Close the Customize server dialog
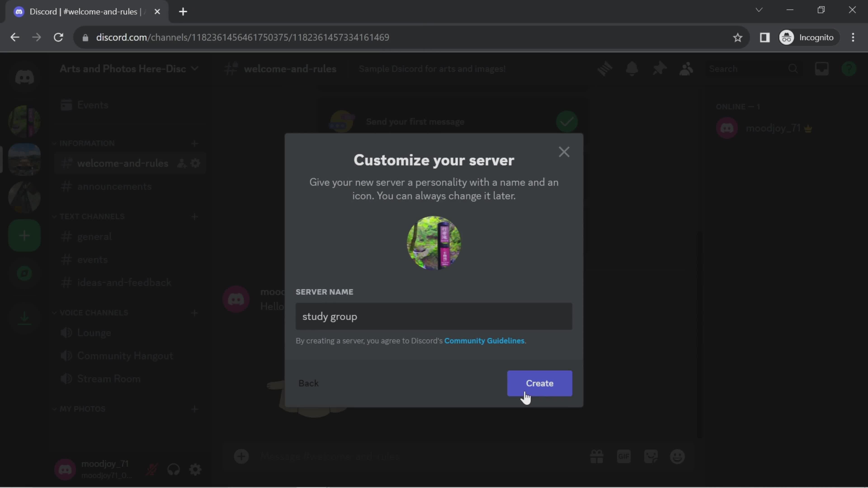Screen dimensions: 868x488 [564, 151]
